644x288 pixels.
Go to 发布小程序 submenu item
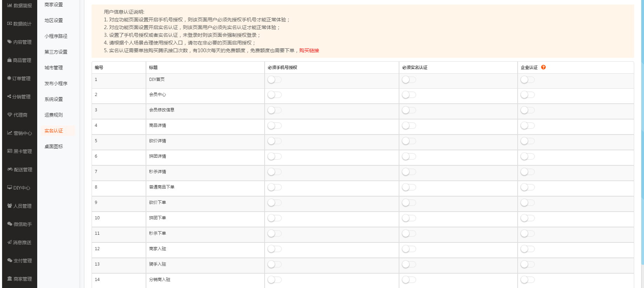pyautogui.click(x=56, y=83)
